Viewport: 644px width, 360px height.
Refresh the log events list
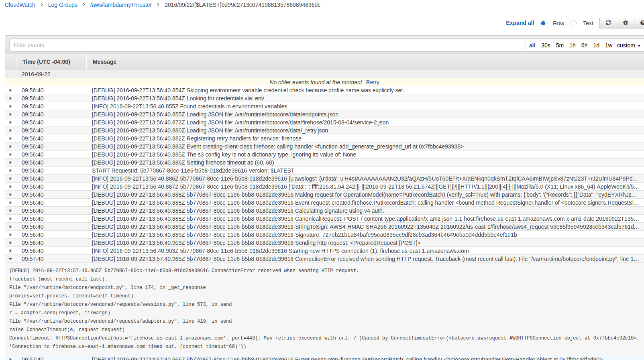(608, 23)
